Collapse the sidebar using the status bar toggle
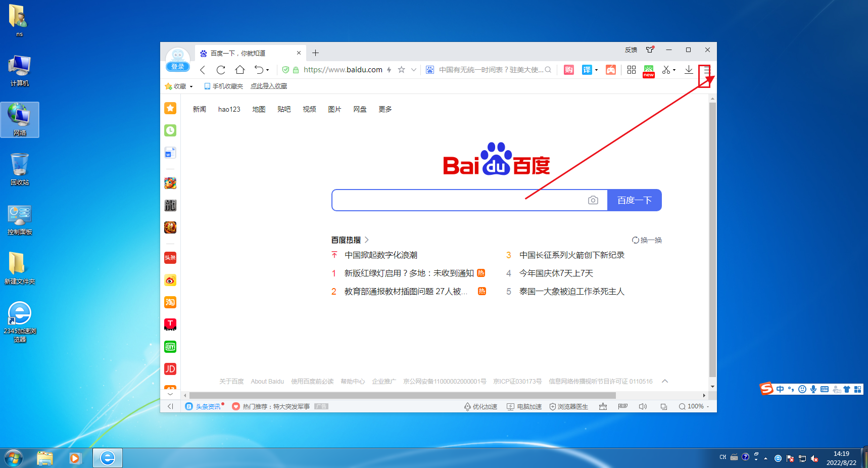The image size is (868, 468). [x=170, y=406]
